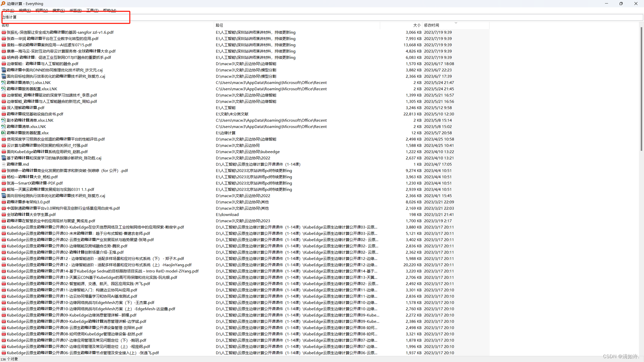Click PDF icon of 边缘计算参考架构3.0.pdf

(4, 202)
